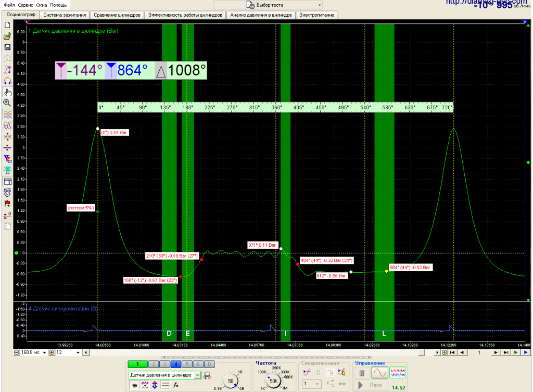Click the reset zero marker icon

[x=7, y=215]
